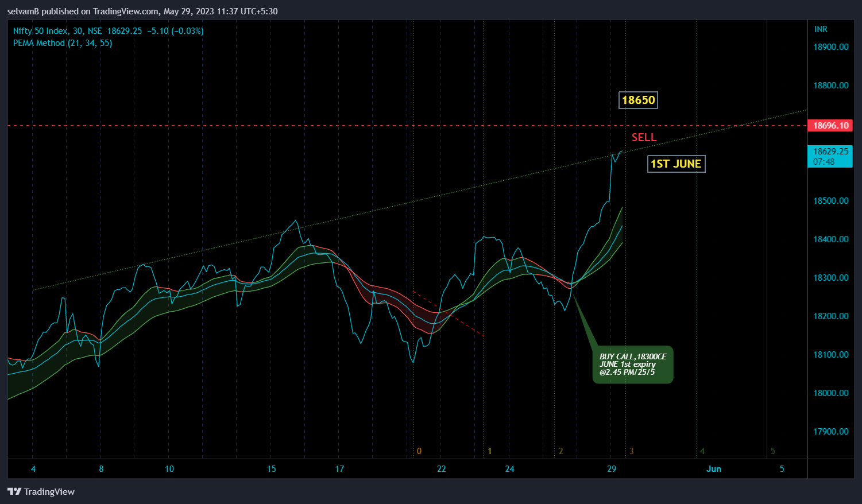
Task: Click date '10' on the time axis
Action: point(169,469)
